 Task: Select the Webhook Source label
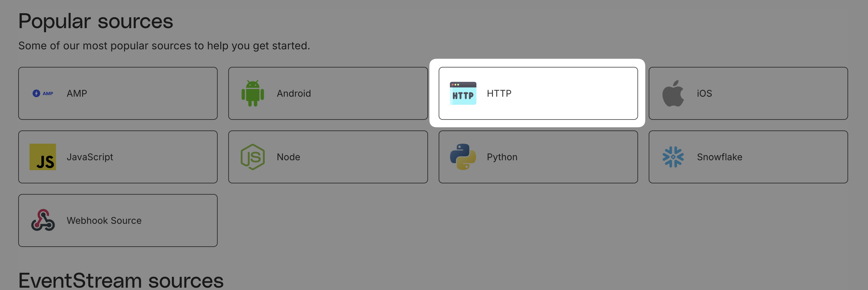[x=104, y=220]
